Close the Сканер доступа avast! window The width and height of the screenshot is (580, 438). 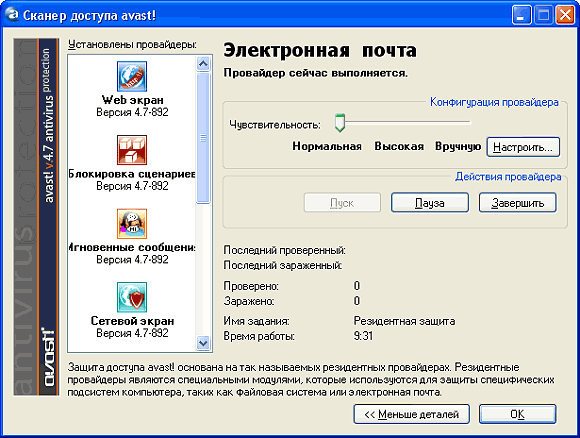(565, 15)
